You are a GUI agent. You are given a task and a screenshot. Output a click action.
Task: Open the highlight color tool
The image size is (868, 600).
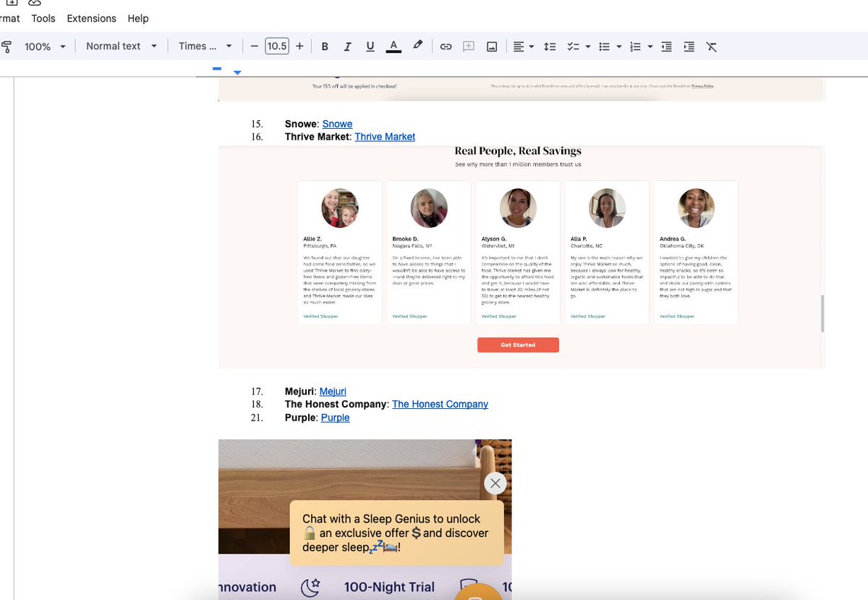click(417, 46)
